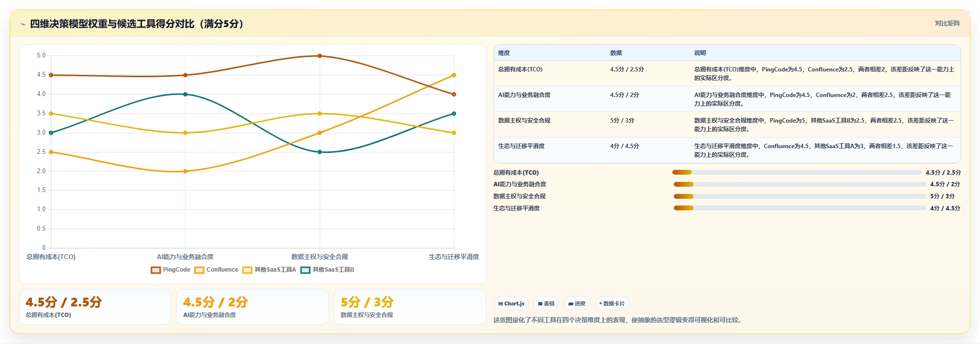Click table data cell 4分 / 4.5分
The width and height of the screenshot is (980, 344).
[648, 150]
